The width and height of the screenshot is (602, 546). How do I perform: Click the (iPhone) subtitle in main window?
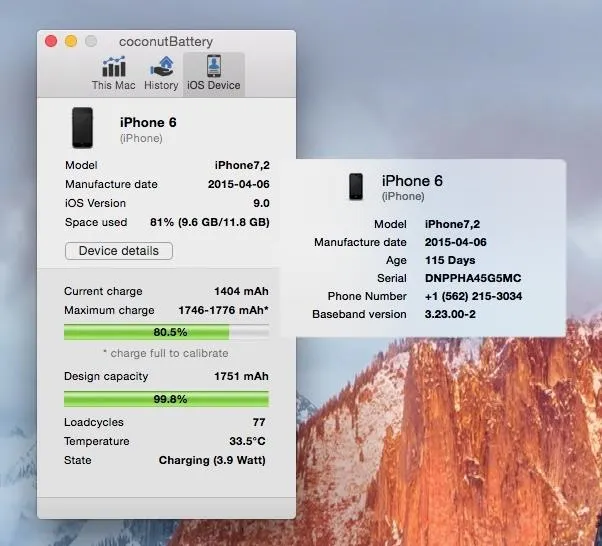click(x=141, y=139)
